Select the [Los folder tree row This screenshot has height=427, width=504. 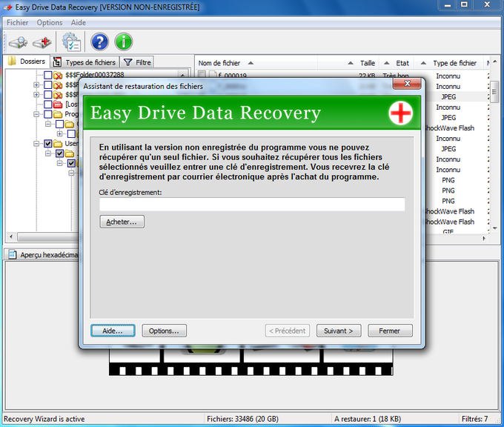click(71, 105)
